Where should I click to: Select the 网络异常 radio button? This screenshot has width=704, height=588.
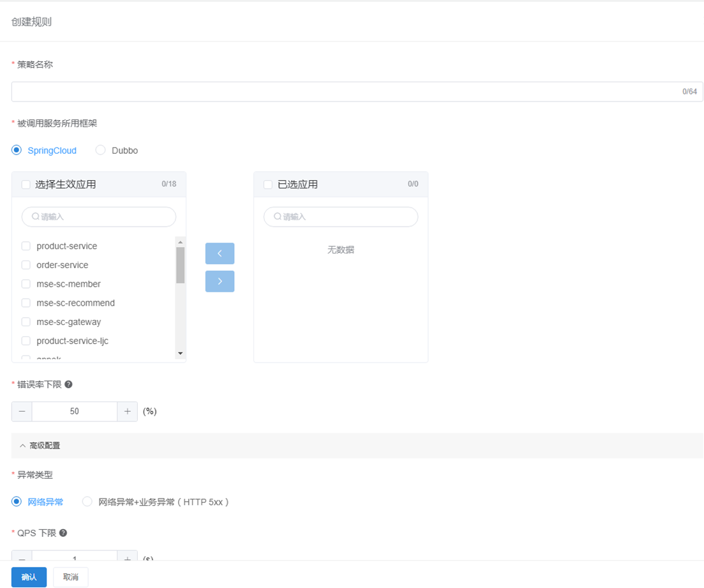(17, 502)
